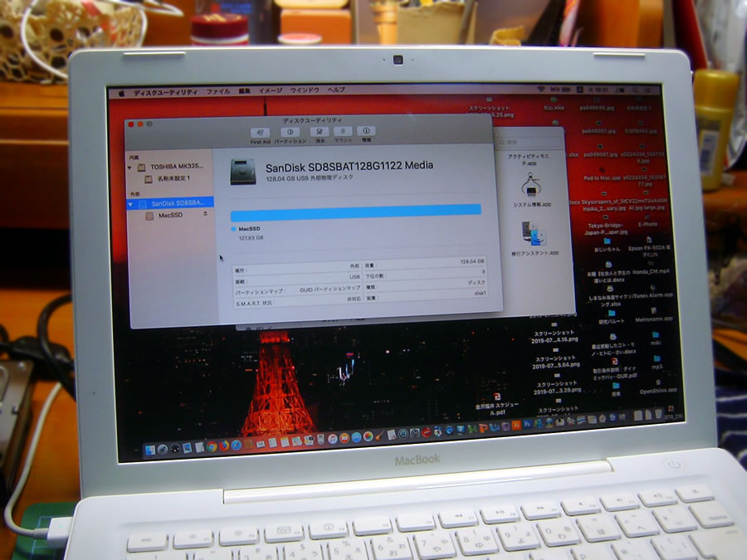Click the GUID パーティションマップ value
Image resolution: width=747 pixels, height=560 pixels.
(330, 289)
